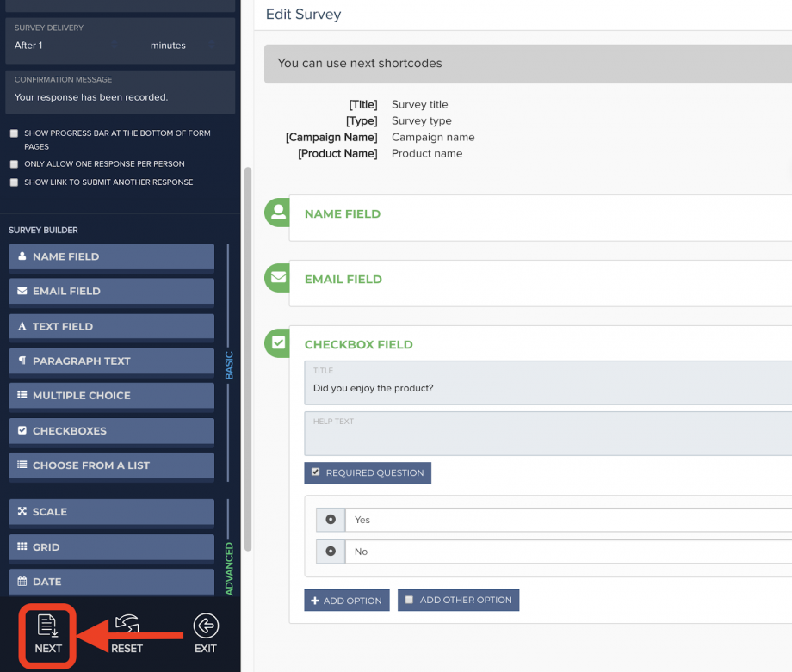Add a Date field from Advanced section
792x672 pixels.
(111, 582)
